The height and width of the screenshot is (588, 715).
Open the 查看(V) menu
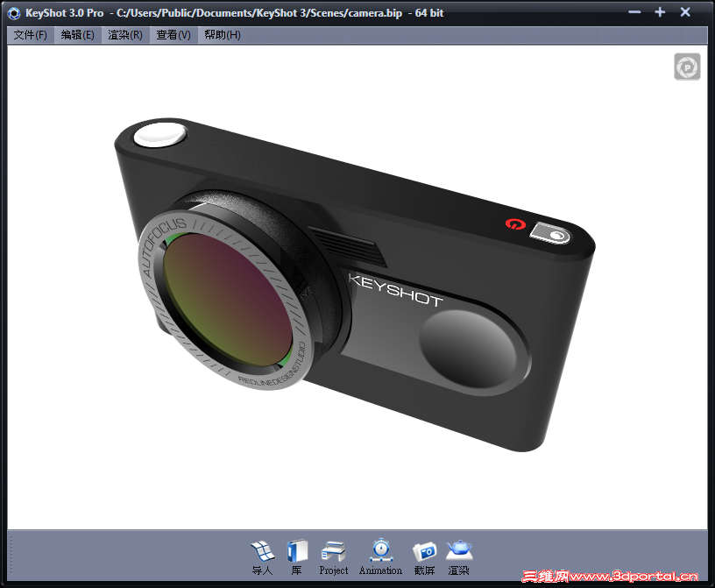(172, 35)
